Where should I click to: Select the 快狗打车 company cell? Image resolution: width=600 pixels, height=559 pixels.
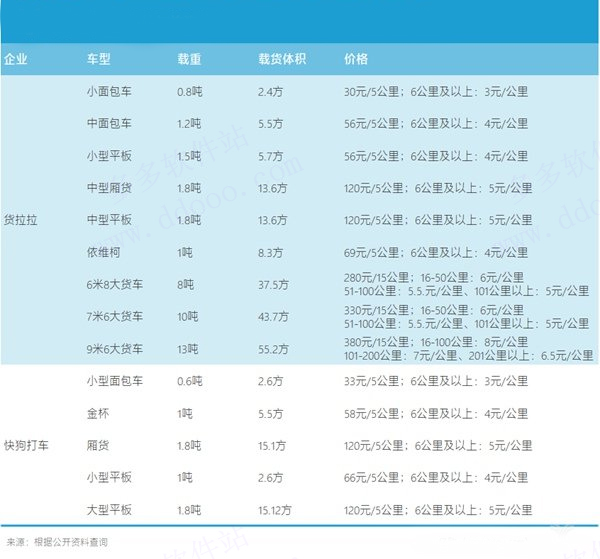(26, 445)
